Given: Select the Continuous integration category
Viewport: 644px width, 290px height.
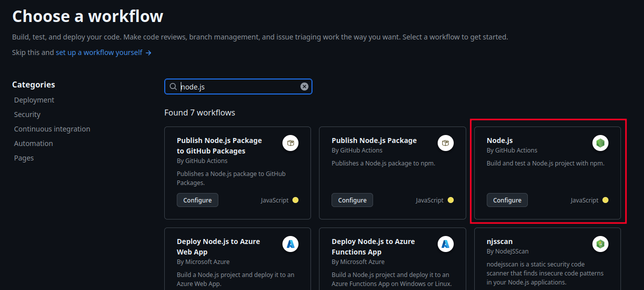Looking at the screenshot, I should [52, 128].
